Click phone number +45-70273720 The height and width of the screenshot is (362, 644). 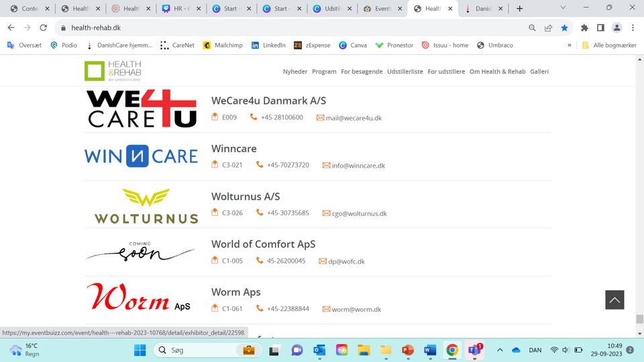point(288,165)
